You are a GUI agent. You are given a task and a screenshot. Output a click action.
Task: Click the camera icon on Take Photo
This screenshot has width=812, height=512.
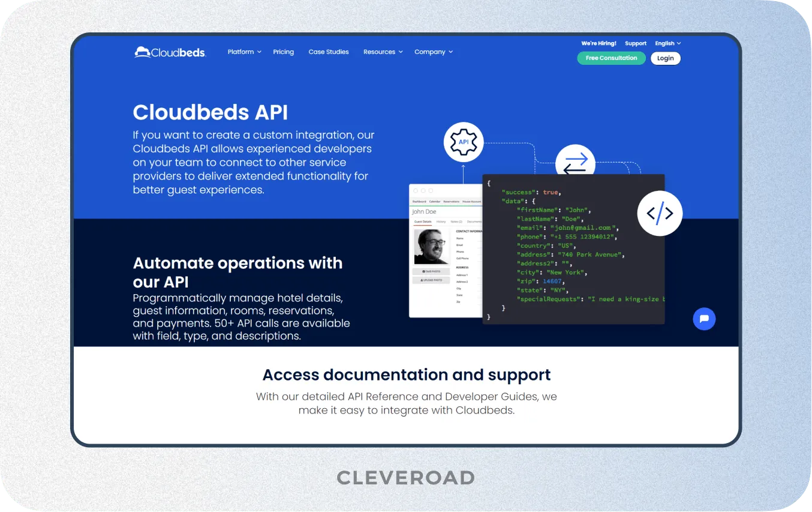[x=423, y=271]
